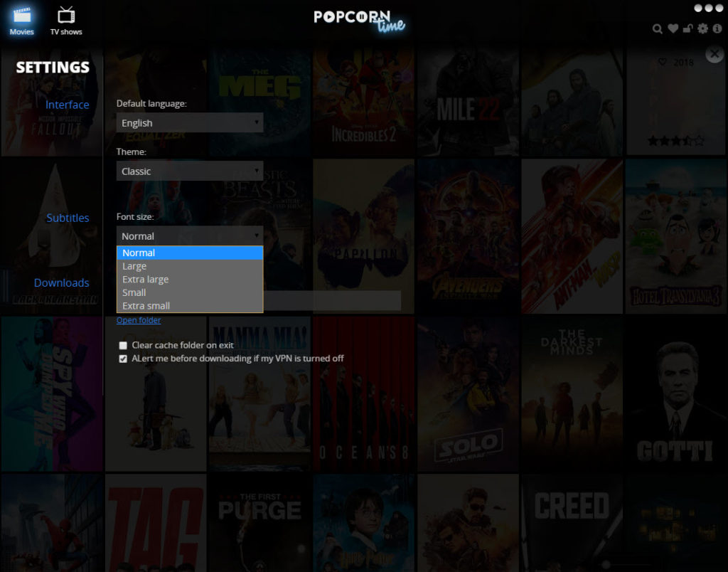The height and width of the screenshot is (572, 728).
Task: Go to Interface settings section
Action: 68,105
